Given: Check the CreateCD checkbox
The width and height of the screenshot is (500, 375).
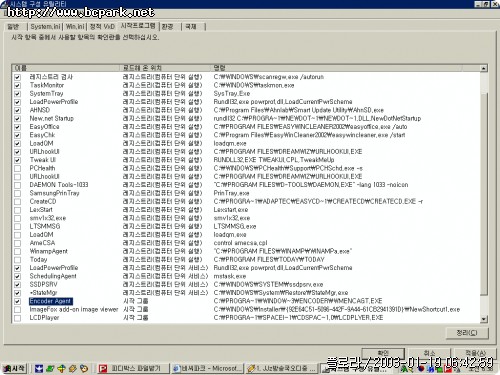Looking at the screenshot, I should click(x=17, y=202).
